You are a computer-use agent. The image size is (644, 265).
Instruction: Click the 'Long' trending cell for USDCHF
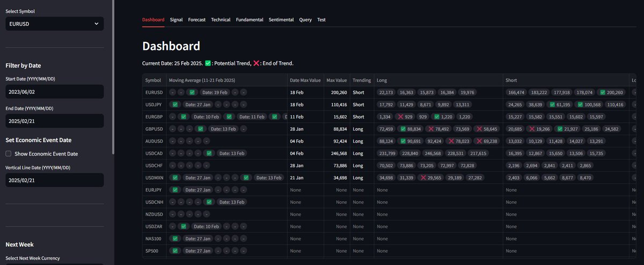362,165
